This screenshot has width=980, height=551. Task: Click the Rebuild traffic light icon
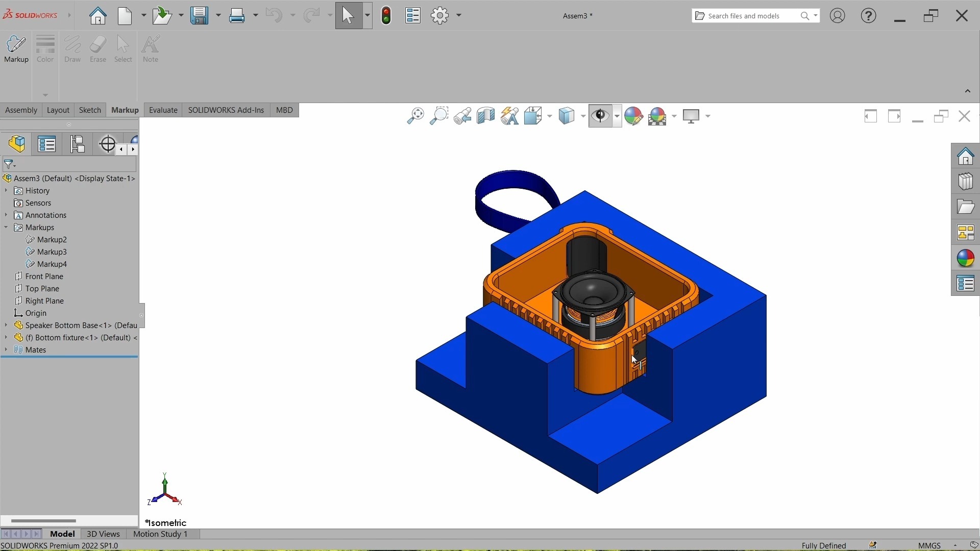coord(386,16)
